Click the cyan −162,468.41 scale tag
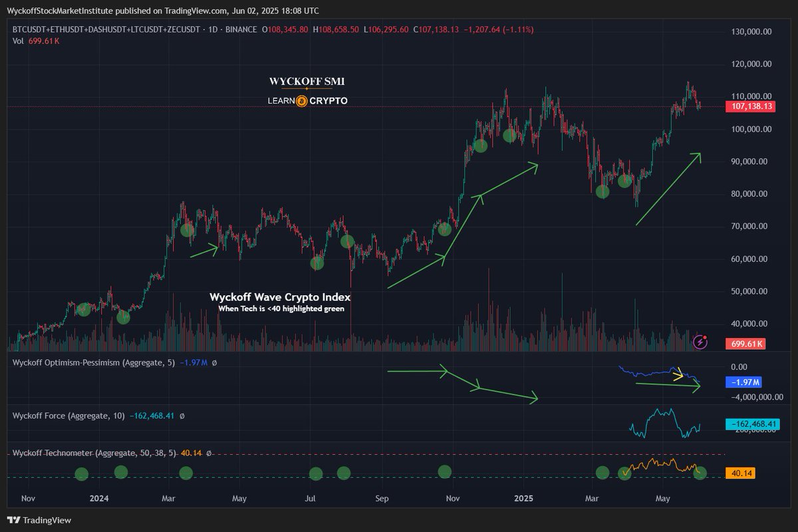798x532 pixels. click(x=753, y=424)
